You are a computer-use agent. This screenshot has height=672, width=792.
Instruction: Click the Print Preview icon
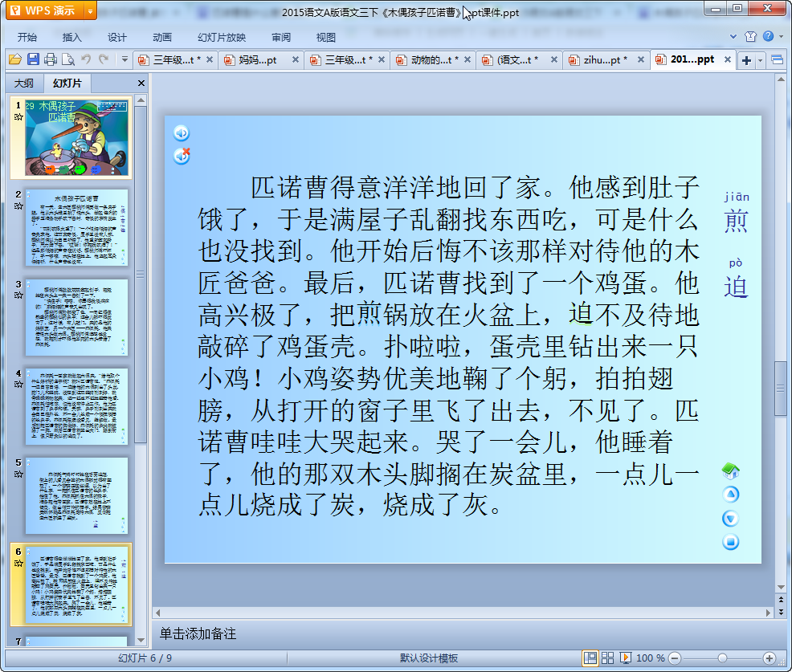pyautogui.click(x=68, y=59)
